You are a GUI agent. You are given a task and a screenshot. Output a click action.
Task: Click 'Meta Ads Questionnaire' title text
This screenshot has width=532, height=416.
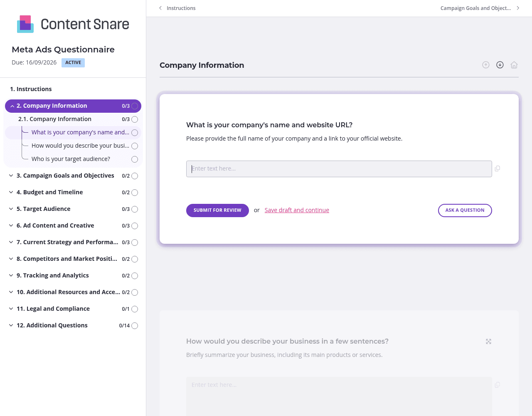point(63,50)
